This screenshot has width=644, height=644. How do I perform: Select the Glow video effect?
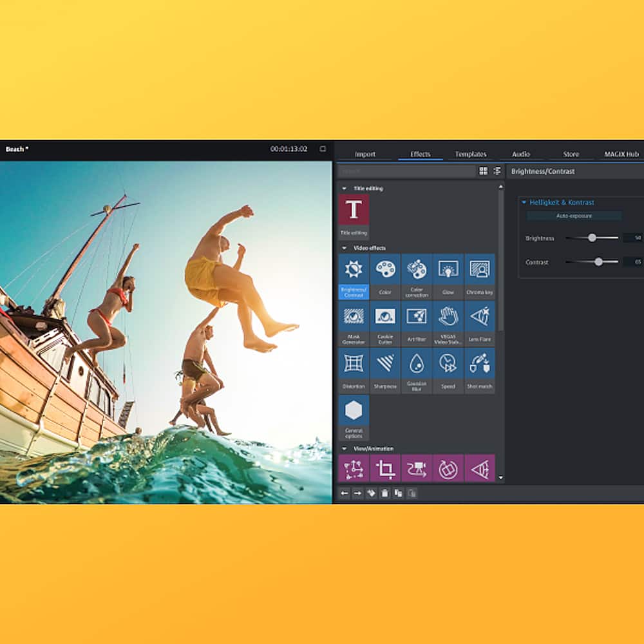tap(448, 276)
